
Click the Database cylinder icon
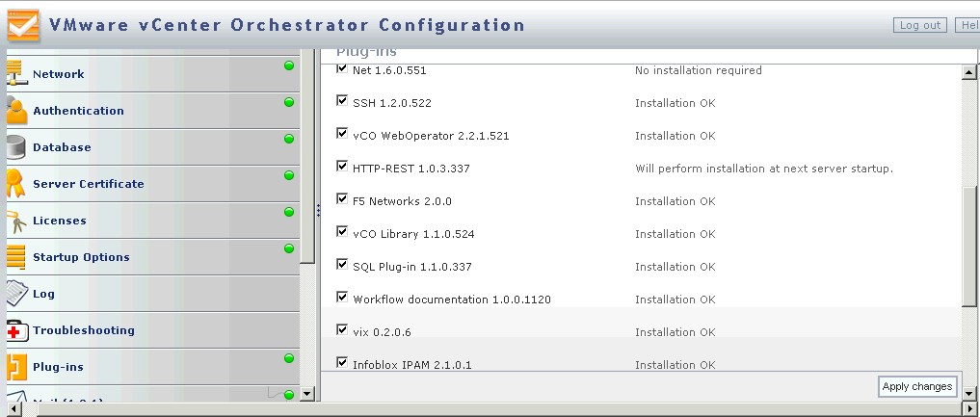click(x=16, y=147)
